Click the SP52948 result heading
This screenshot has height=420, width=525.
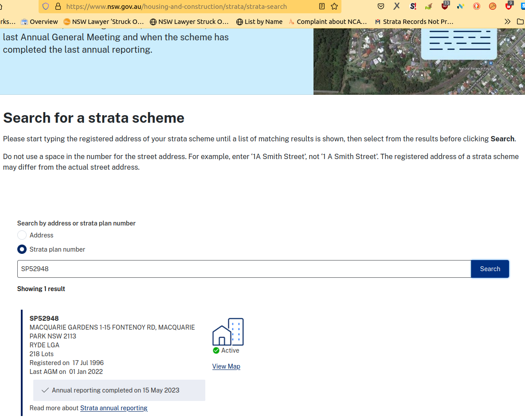click(x=44, y=318)
